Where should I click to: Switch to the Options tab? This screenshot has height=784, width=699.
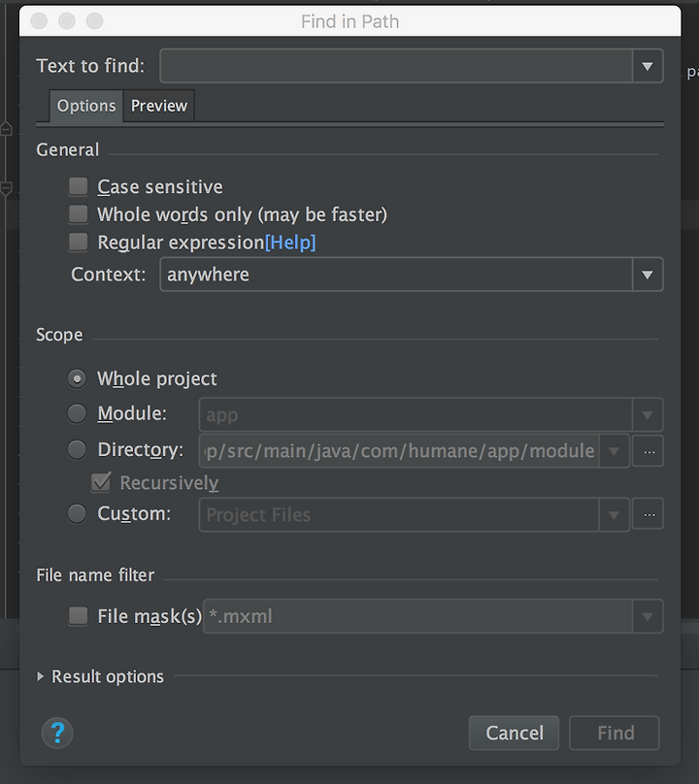click(86, 106)
